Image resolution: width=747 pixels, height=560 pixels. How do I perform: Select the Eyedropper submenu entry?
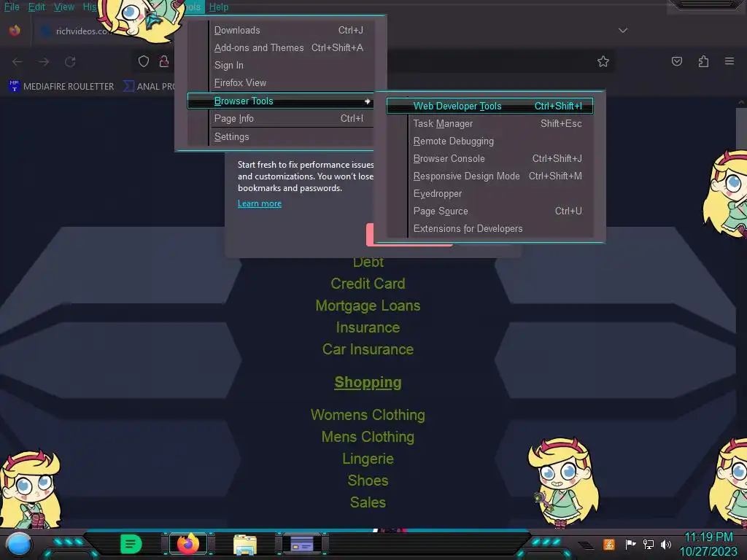click(489, 194)
